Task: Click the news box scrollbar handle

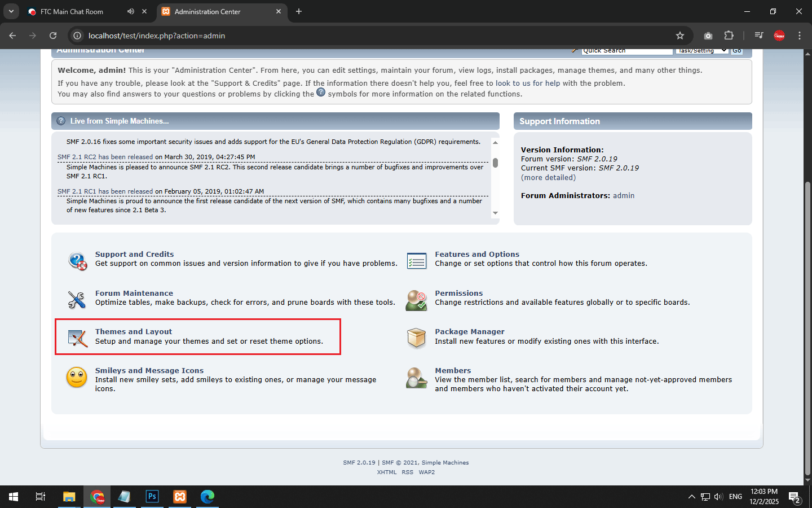Action: tap(495, 163)
